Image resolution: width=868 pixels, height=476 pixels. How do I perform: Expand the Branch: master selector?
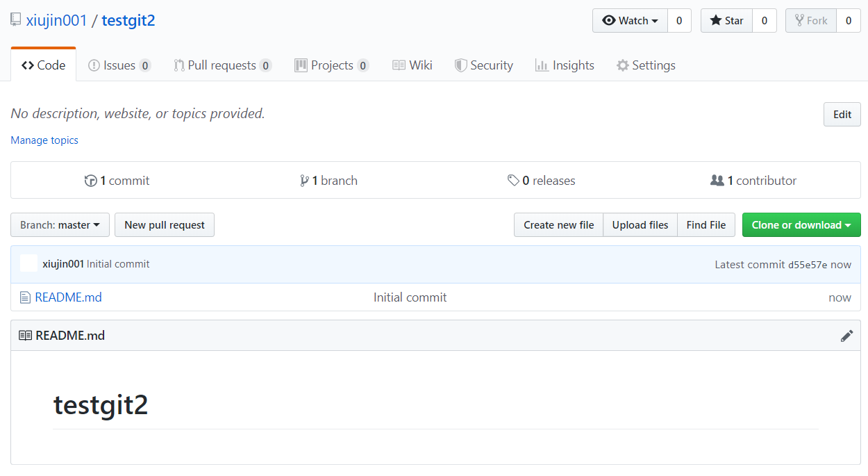(60, 225)
